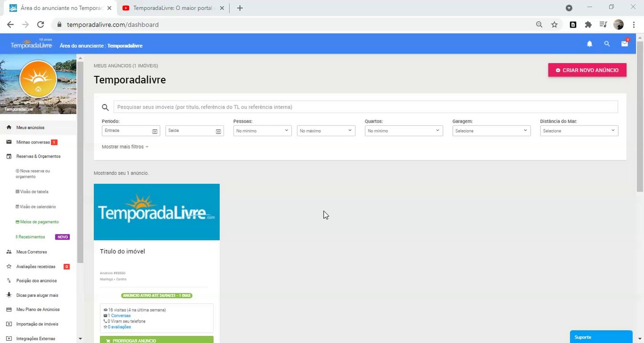Open the Chrome three-dot menu
Viewport: 644px width, 343px height.
[634, 24]
